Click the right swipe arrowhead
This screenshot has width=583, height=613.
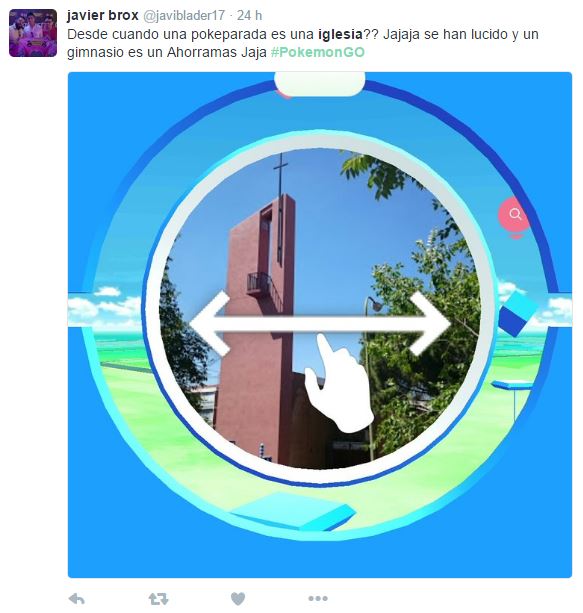tap(431, 324)
